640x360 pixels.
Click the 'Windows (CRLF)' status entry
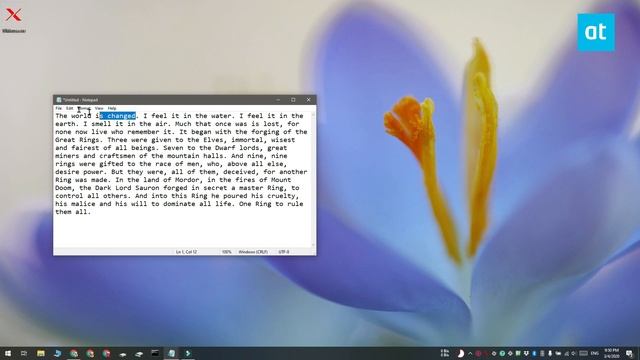[x=253, y=252]
